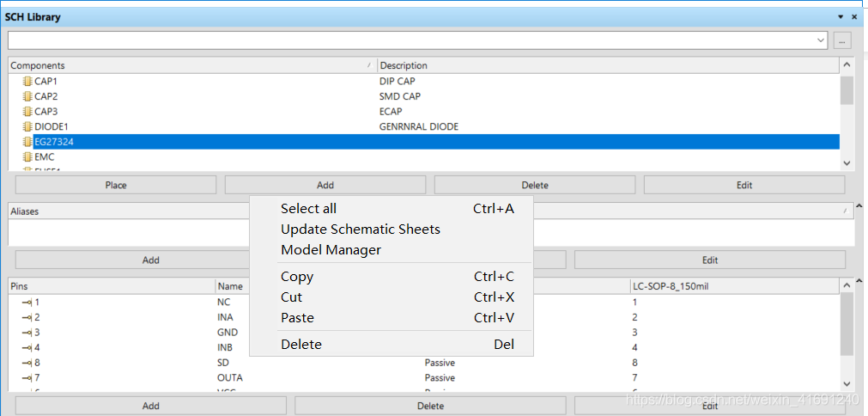Click the pin 3 GND icon
The width and height of the screenshot is (868, 416).
(26, 333)
